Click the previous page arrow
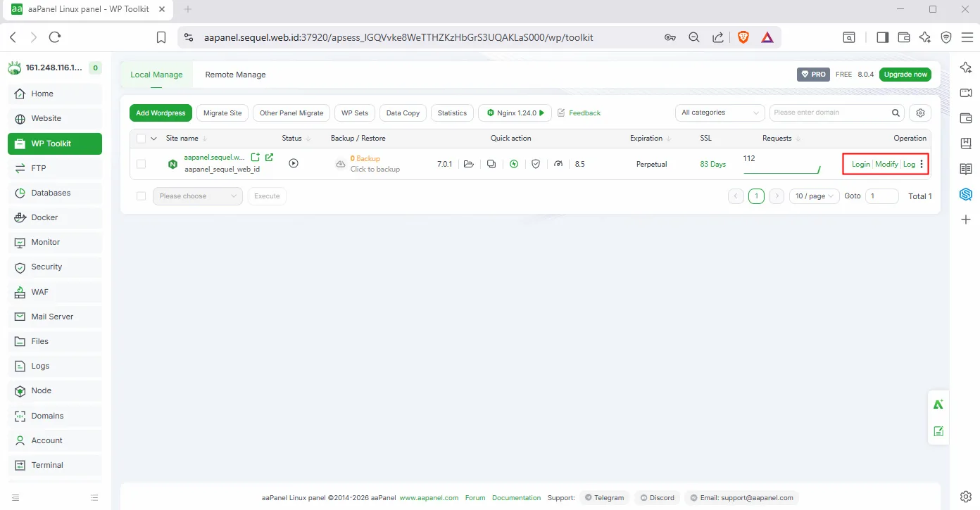The height and width of the screenshot is (510, 980). (x=736, y=196)
